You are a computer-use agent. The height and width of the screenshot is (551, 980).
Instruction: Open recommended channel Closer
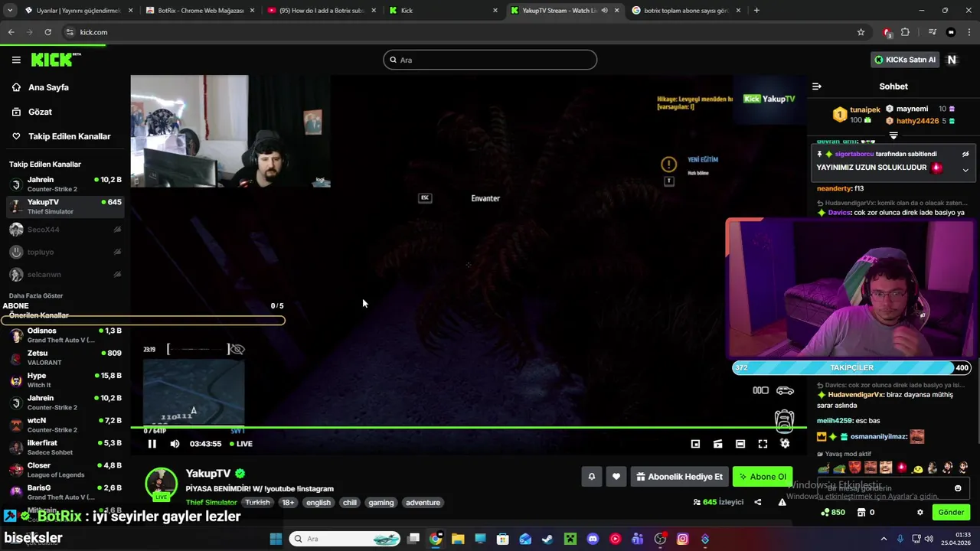tap(65, 470)
